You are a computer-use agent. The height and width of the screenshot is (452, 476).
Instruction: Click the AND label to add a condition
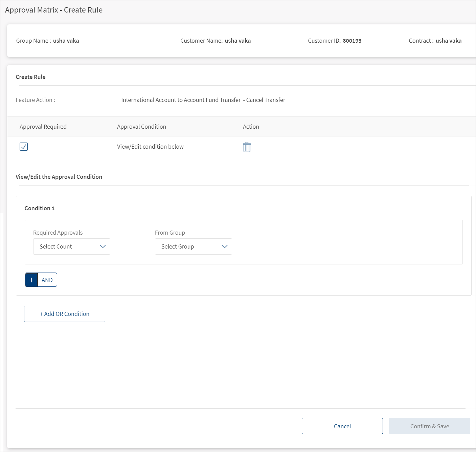[x=47, y=280]
